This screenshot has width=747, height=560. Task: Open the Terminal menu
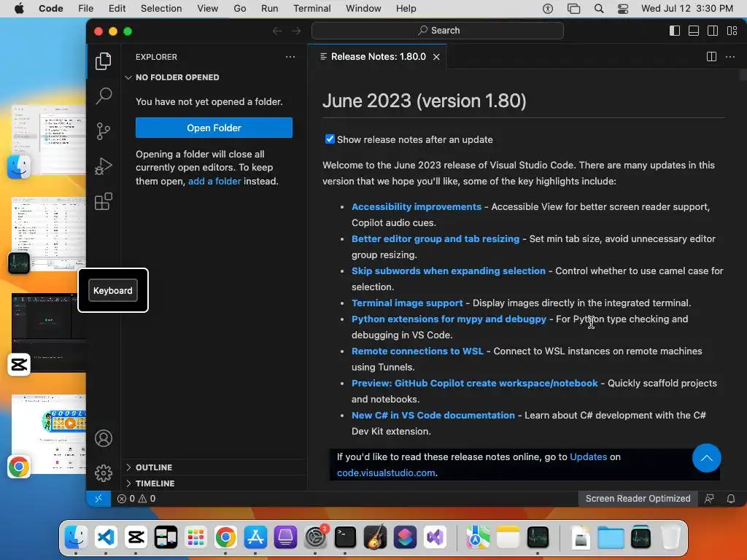point(311,9)
